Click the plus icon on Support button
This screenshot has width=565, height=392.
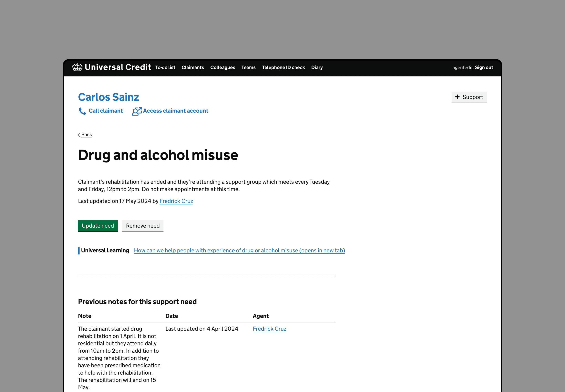(457, 97)
